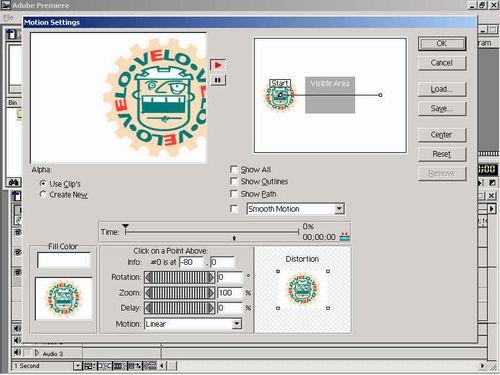Viewport: 500px width, 375px height.
Task: Click the Load button
Action: [442, 89]
